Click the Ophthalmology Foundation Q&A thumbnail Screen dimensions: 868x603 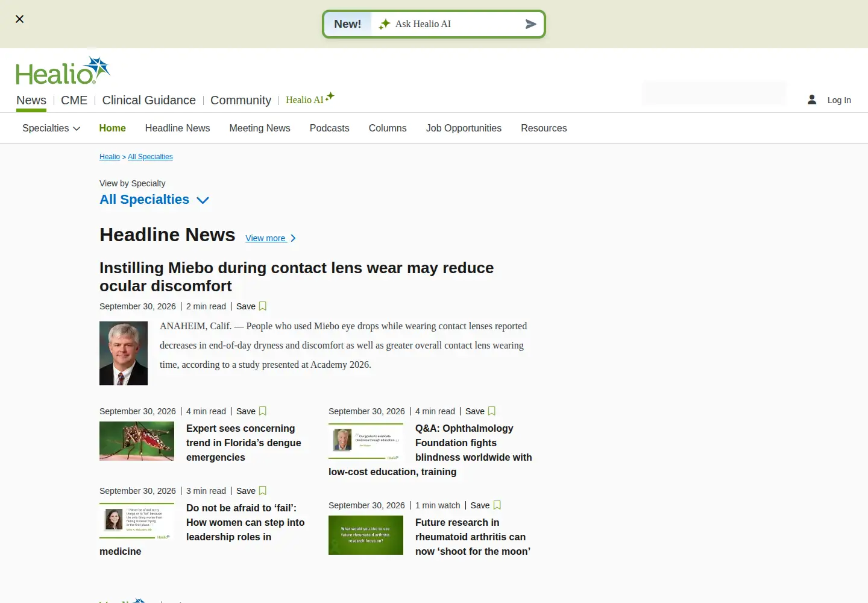366,441
